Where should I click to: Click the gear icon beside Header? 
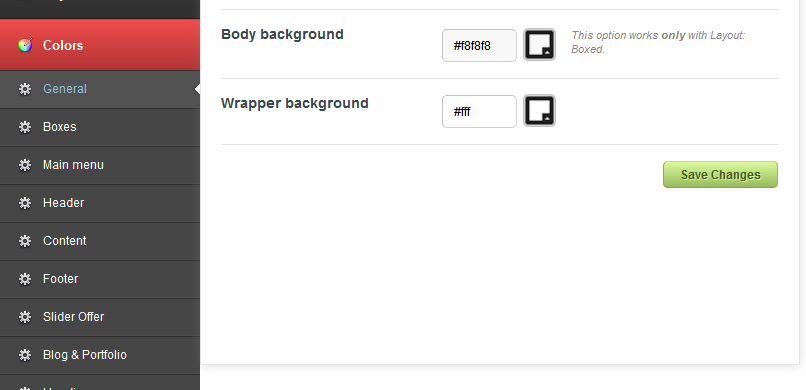25,203
